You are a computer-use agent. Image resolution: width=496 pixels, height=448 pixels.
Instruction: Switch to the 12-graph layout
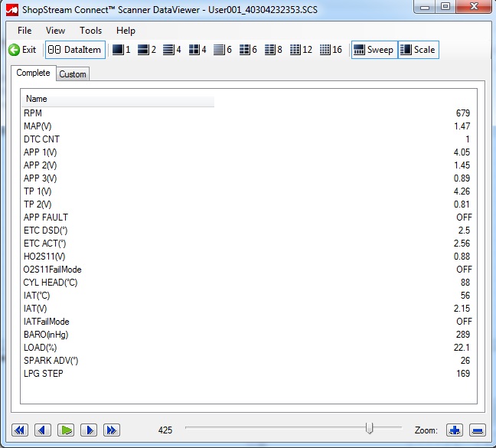pos(301,50)
